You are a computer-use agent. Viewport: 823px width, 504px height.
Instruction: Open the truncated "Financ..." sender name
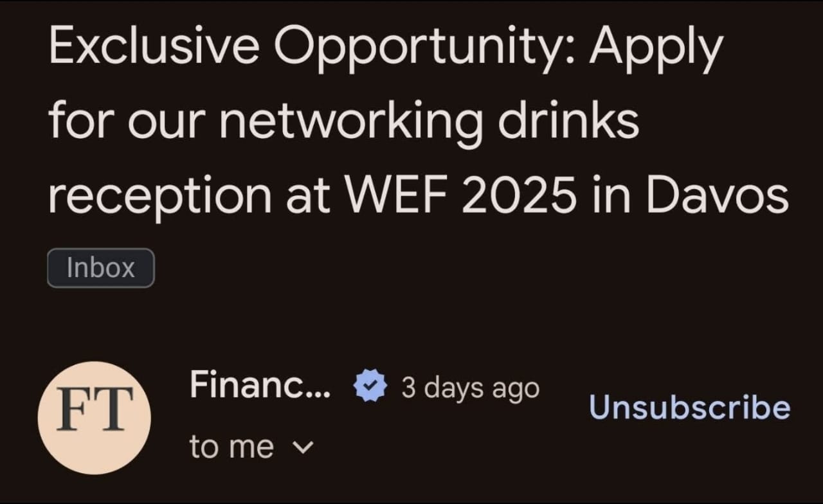pyautogui.click(x=260, y=386)
